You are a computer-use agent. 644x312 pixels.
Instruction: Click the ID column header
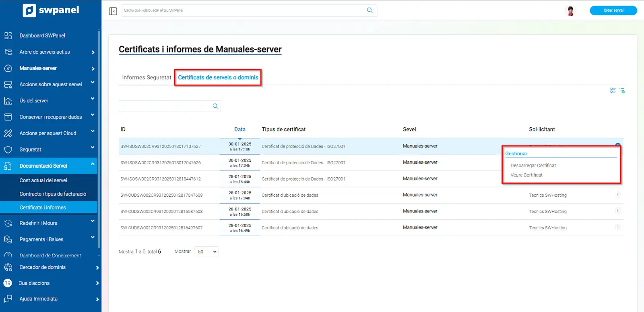[x=123, y=129]
